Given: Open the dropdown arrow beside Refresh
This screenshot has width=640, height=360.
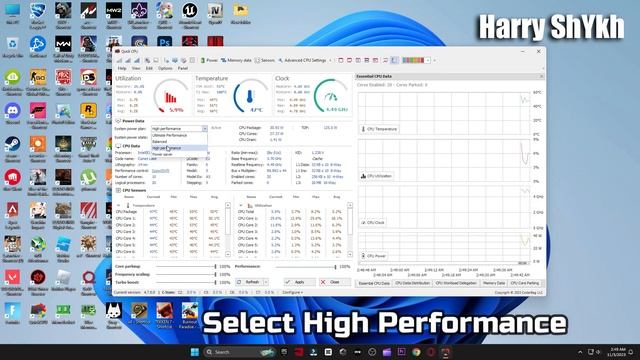Looking at the screenshot, I should pyautogui.click(x=266, y=282).
